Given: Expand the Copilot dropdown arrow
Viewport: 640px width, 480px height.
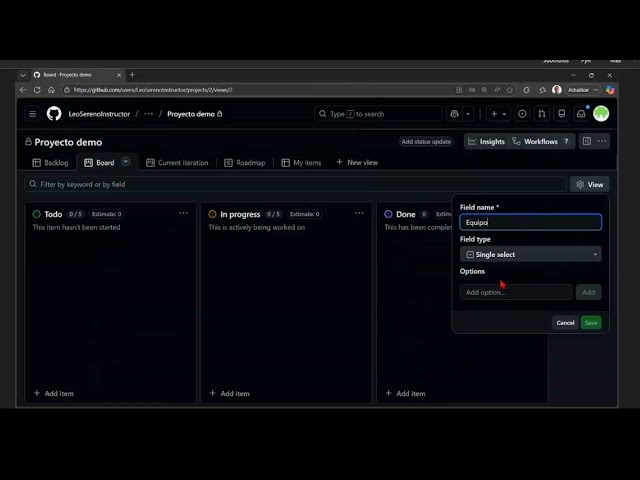Looking at the screenshot, I should tap(468, 114).
